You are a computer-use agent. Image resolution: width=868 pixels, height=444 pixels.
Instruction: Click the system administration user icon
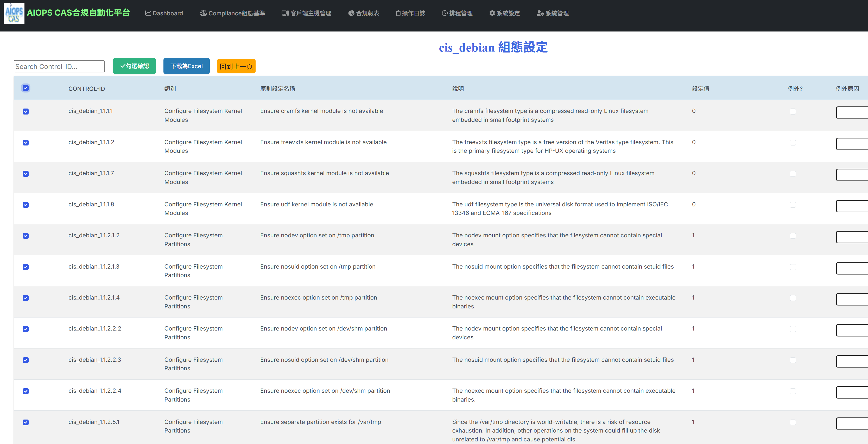click(540, 13)
